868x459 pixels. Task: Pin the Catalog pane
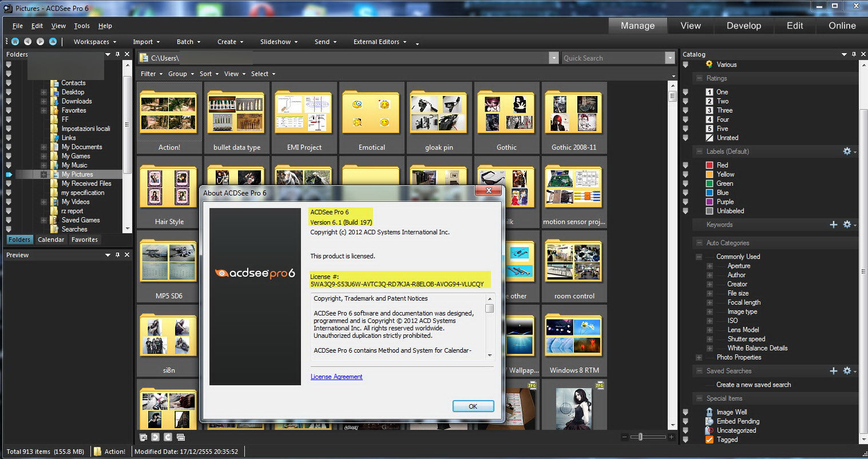(854, 54)
